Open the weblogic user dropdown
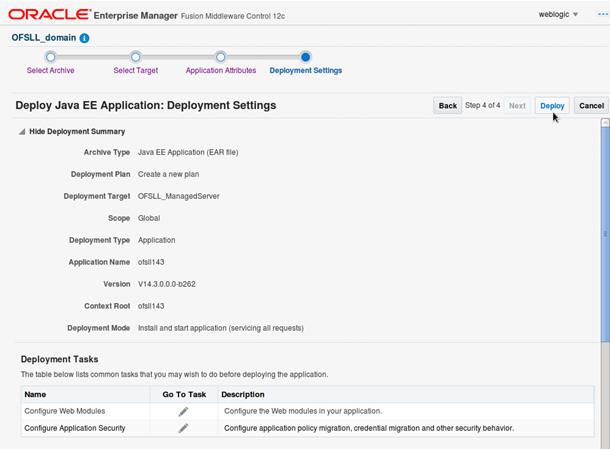 (x=558, y=14)
